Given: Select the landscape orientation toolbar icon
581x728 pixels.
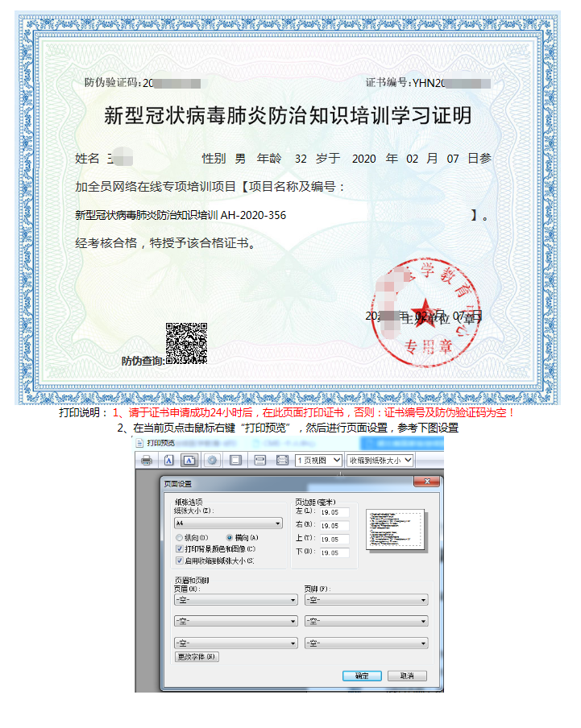Looking at the screenshot, I should 189,460.
